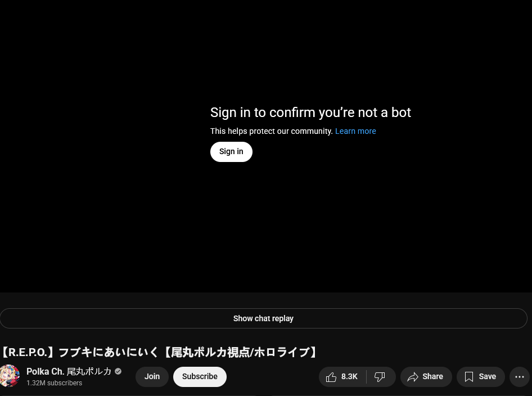Save video to playlist
The image size is (532, 396).
[480, 377]
